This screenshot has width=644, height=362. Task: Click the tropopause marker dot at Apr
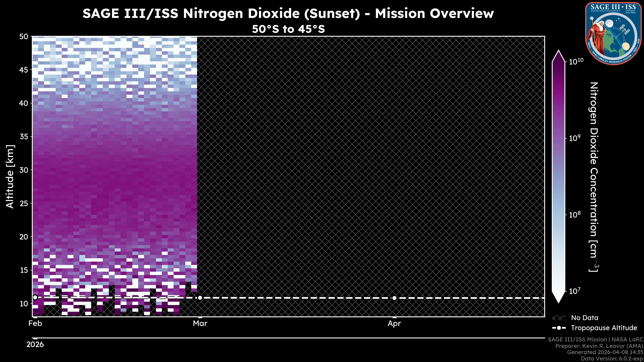pos(394,298)
